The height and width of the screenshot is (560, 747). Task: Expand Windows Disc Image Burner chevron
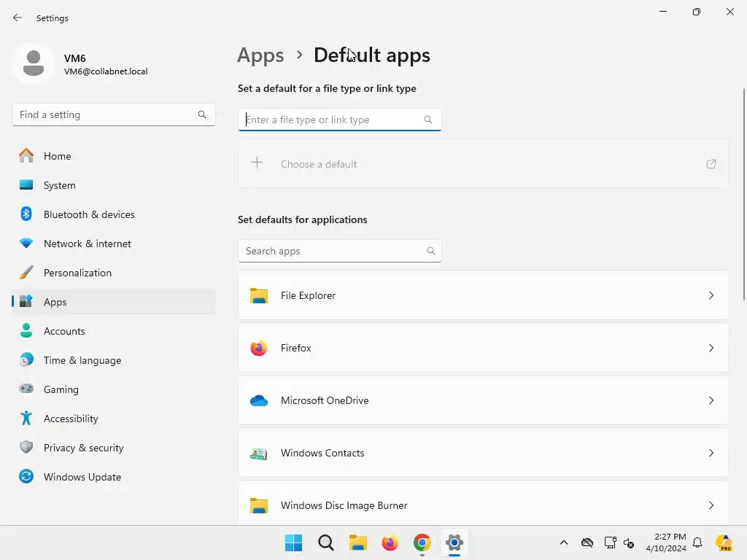(x=711, y=505)
